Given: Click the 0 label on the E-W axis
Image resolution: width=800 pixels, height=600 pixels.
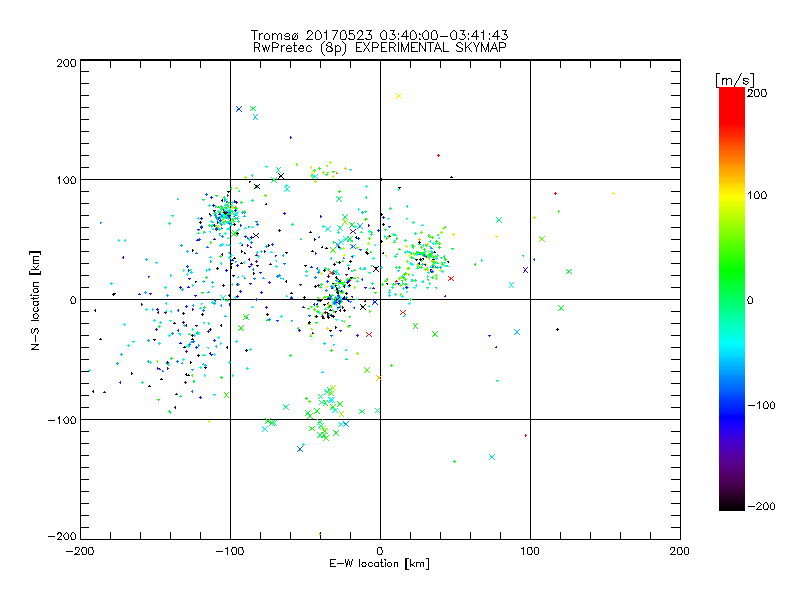Looking at the screenshot, I should (x=380, y=551).
